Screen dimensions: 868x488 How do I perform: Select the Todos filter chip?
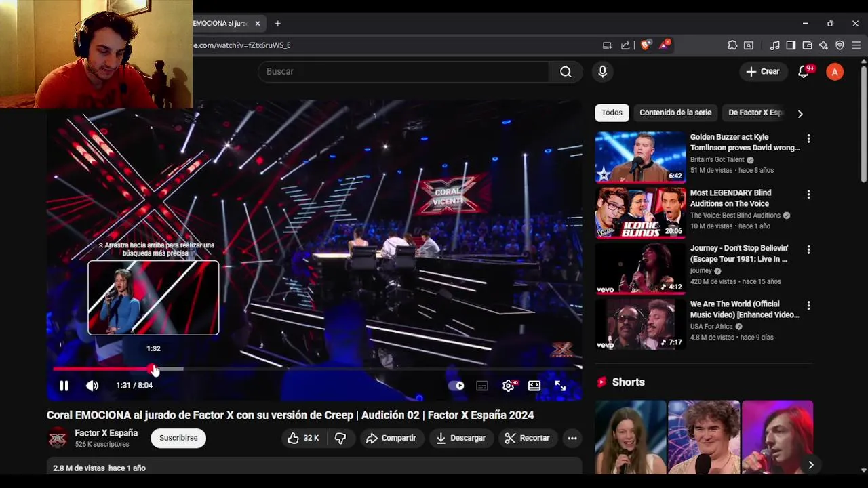point(612,113)
